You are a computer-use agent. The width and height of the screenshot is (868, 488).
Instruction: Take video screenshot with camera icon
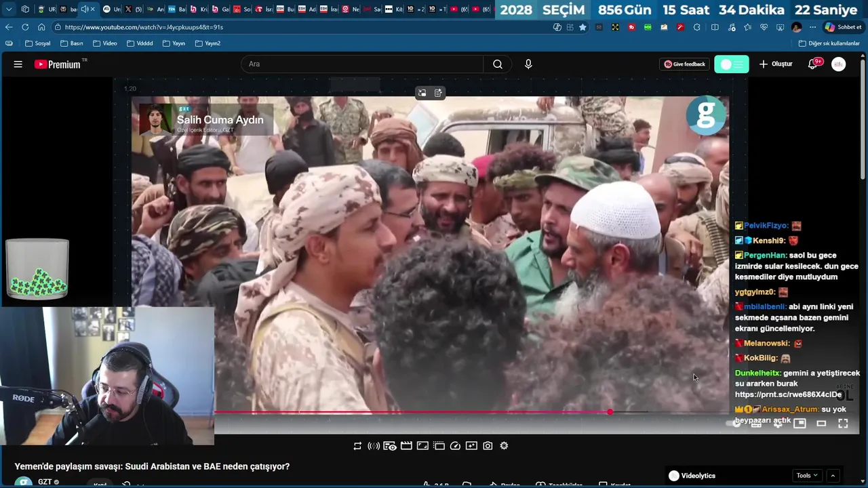[488, 445]
